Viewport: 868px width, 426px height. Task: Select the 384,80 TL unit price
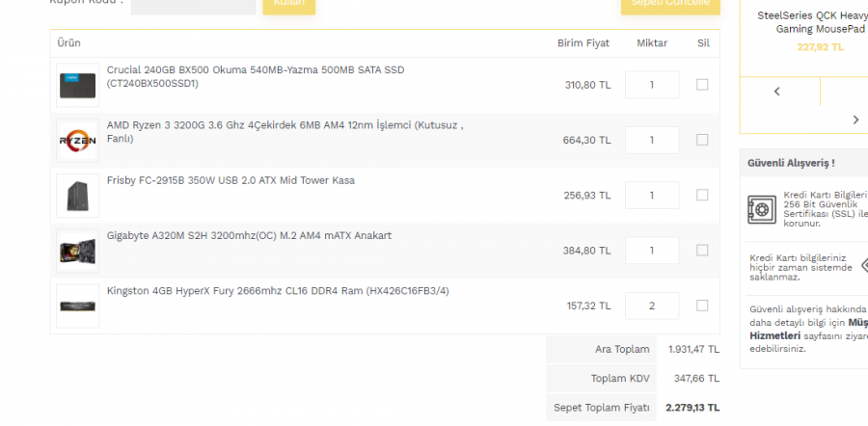(x=586, y=251)
